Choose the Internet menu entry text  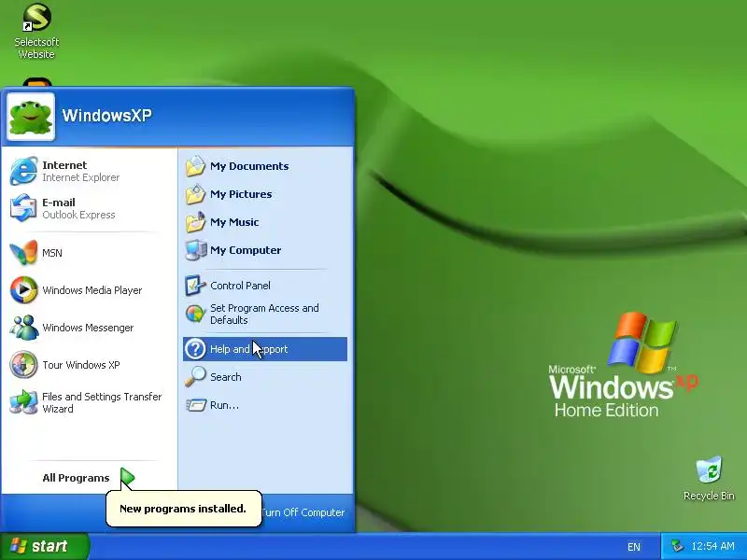click(64, 165)
